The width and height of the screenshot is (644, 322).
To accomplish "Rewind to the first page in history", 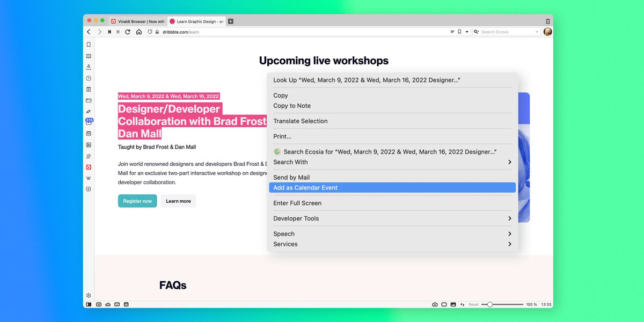I will tap(109, 32).
